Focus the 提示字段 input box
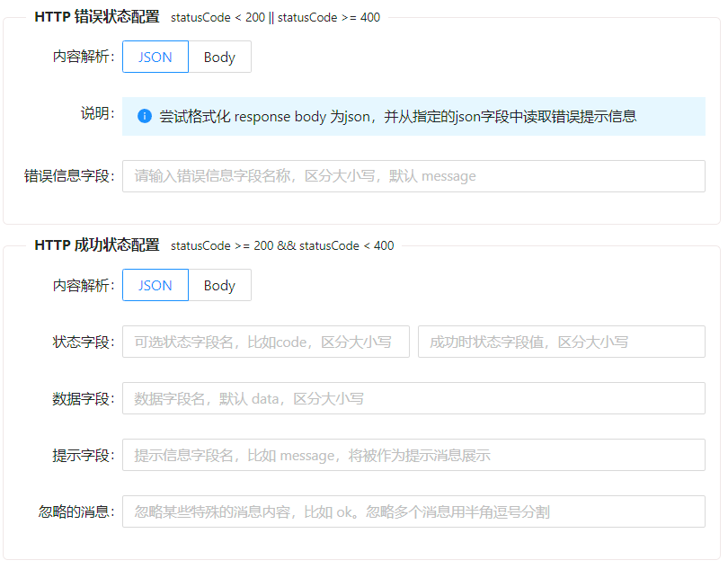This screenshot has width=728, height=569. point(413,455)
